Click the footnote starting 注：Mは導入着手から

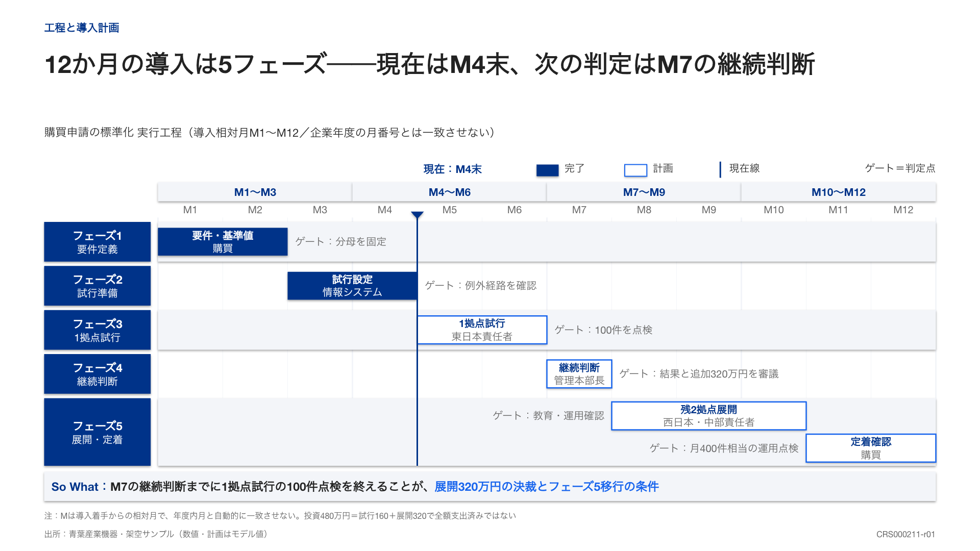(x=280, y=516)
